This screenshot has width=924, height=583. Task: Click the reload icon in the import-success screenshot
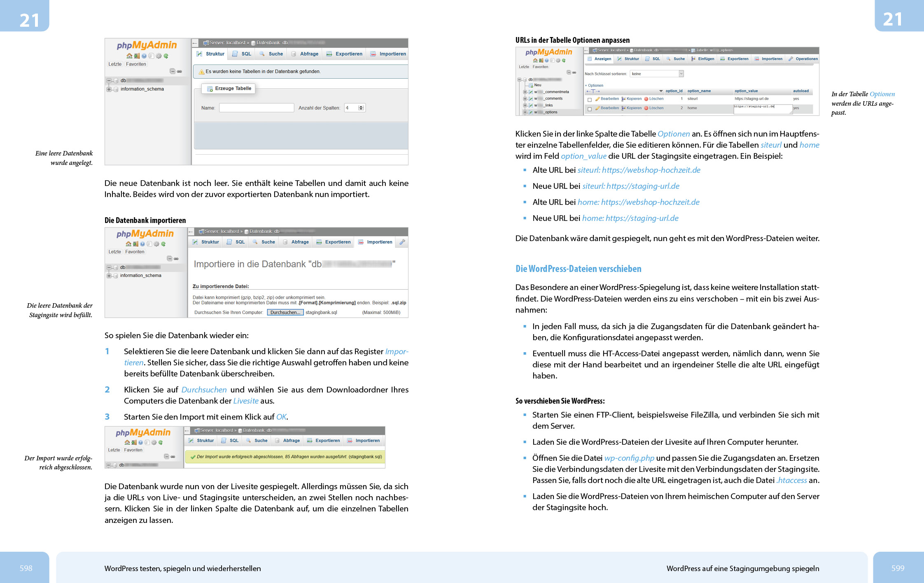[161, 443]
